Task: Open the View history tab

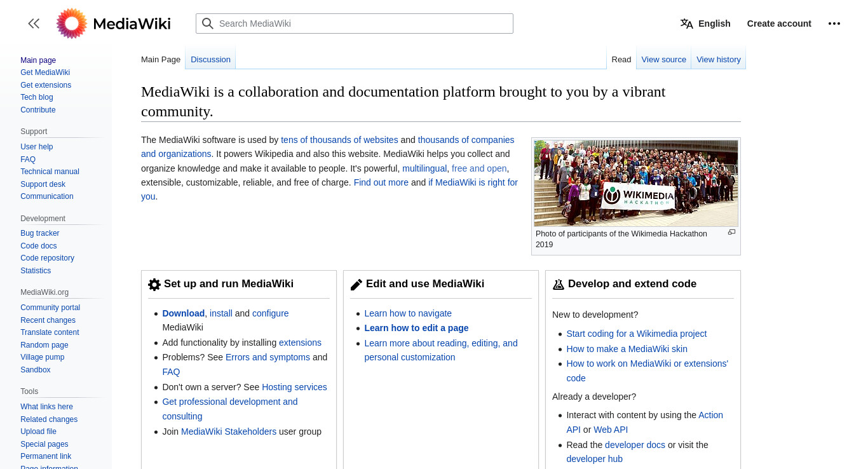Action: click(x=719, y=59)
